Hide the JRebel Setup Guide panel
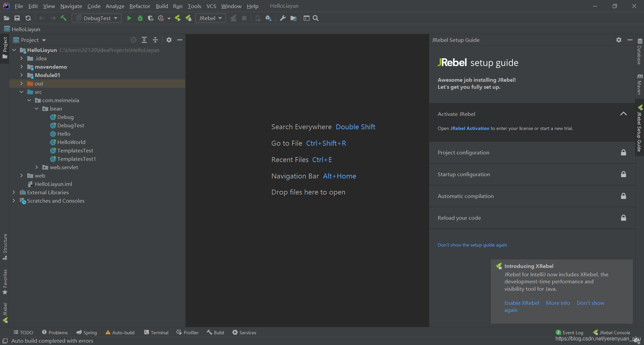Screen dimensions: 644x345 click(x=630, y=40)
